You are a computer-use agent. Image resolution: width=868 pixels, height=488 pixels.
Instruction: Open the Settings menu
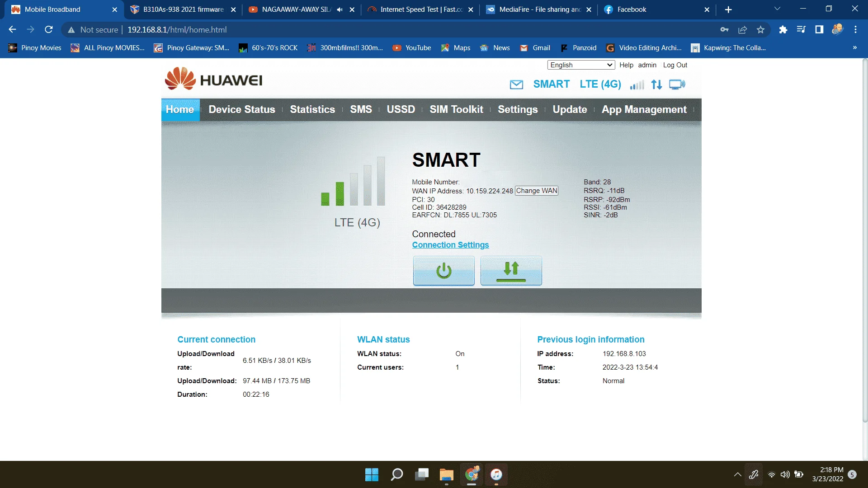click(518, 109)
